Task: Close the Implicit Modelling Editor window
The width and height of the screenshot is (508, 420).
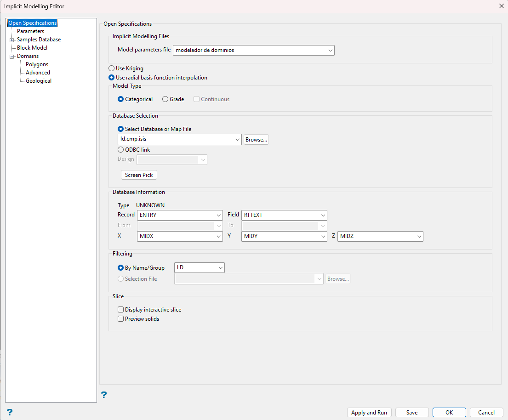Action: pyautogui.click(x=501, y=6)
